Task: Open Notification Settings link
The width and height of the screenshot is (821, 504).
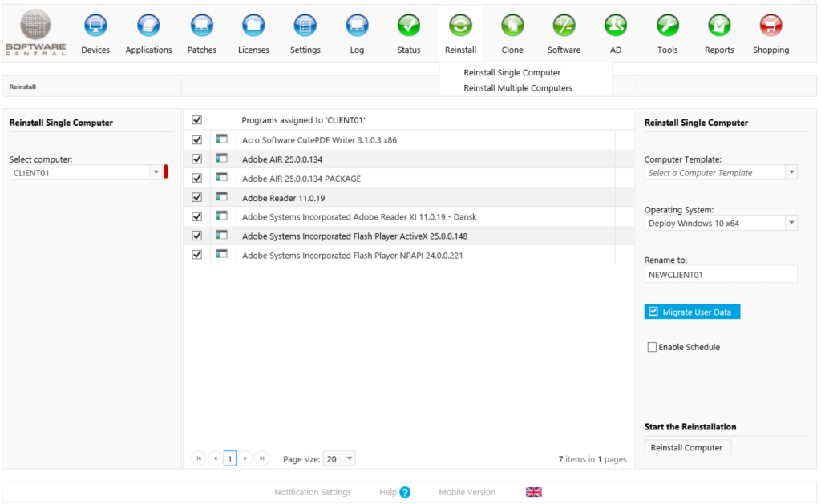Action: click(x=313, y=492)
